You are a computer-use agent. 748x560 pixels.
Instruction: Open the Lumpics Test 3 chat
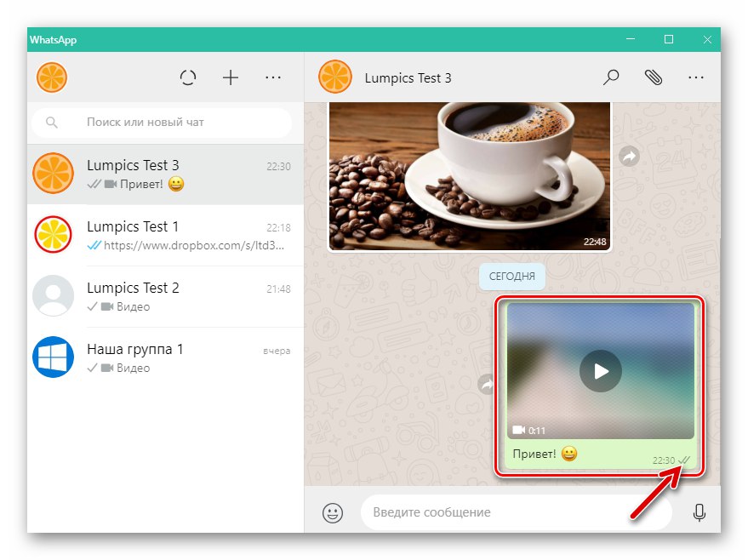coord(166,174)
